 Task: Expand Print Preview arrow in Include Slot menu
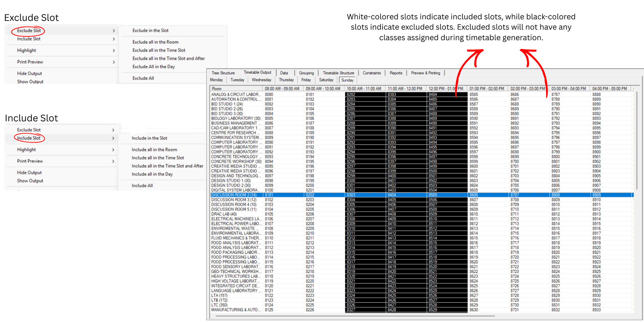pos(113,161)
